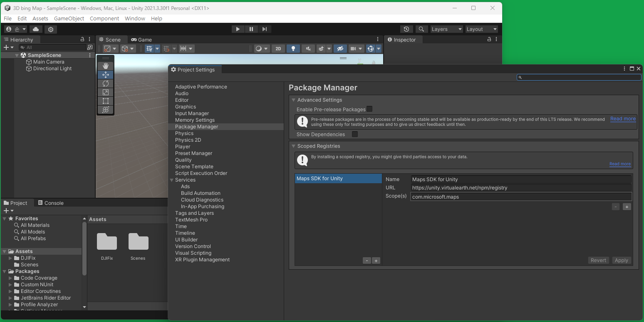
Task: Open the Window menu
Action: pyautogui.click(x=135, y=18)
